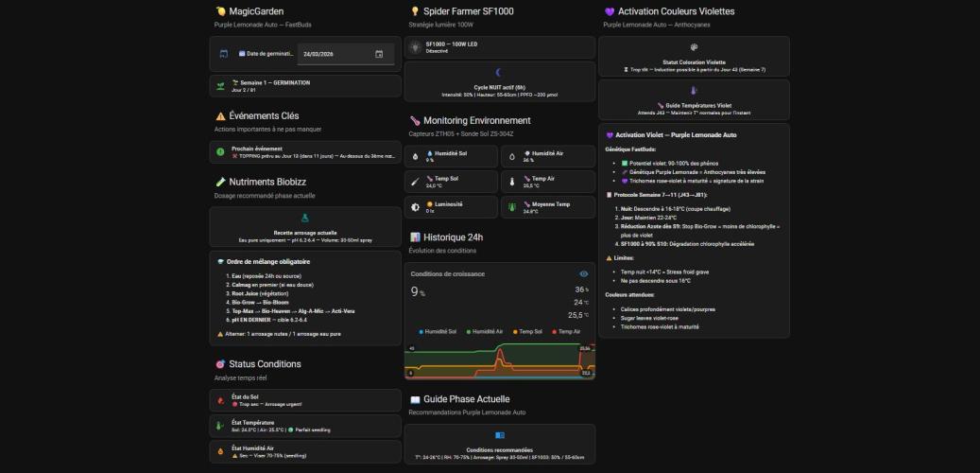
Task: Click the warning icon beside Événements Clés
Action: pos(220,115)
